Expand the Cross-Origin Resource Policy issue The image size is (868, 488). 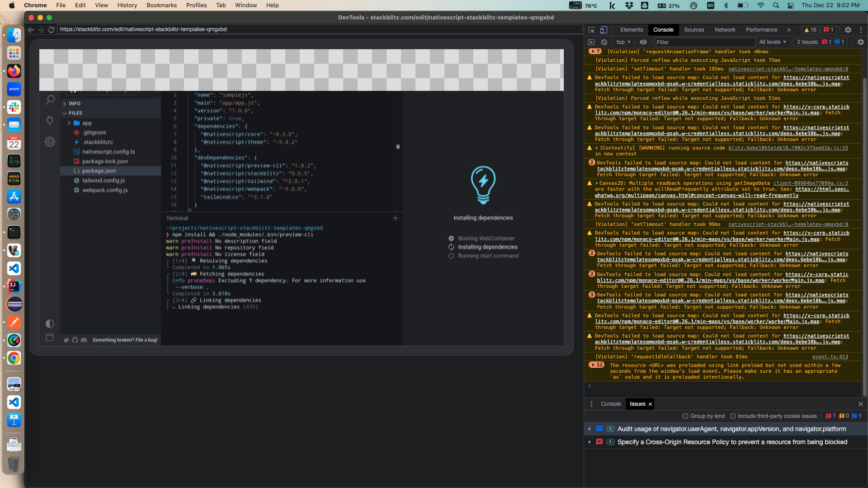point(590,442)
